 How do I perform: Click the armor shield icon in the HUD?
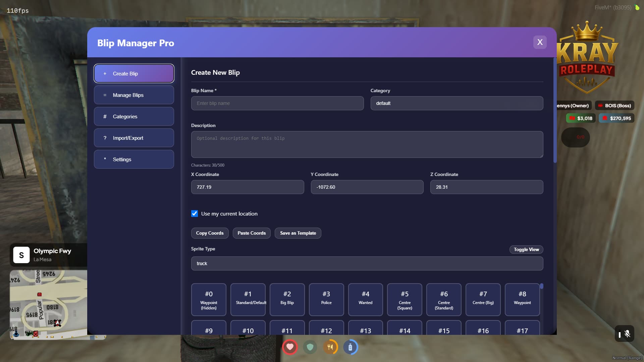coord(310,347)
